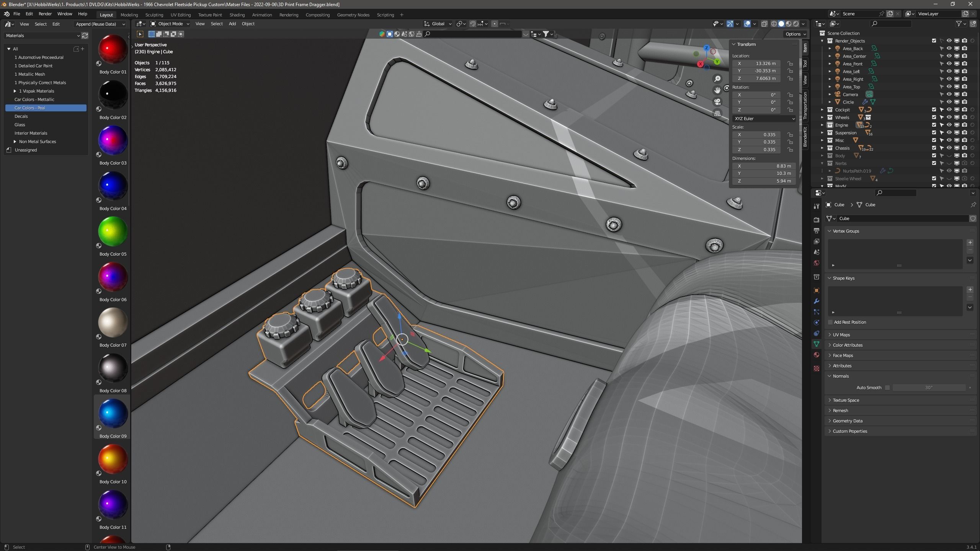Open the Output properties tab icon

point(817,231)
